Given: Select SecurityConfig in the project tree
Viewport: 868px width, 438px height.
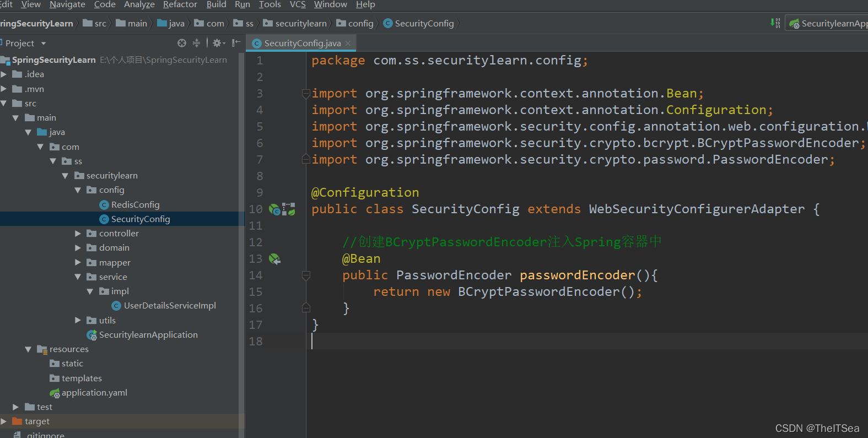Looking at the screenshot, I should pos(141,219).
